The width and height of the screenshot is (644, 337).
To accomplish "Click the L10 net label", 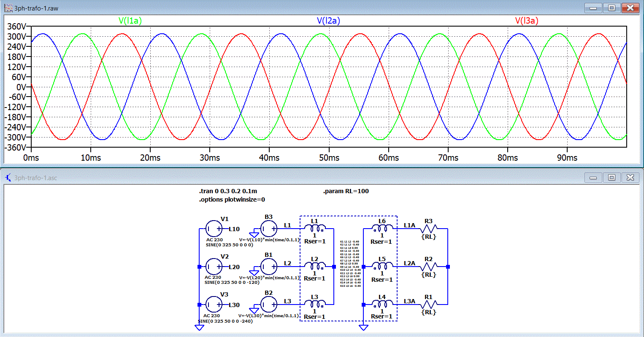I will (x=234, y=229).
